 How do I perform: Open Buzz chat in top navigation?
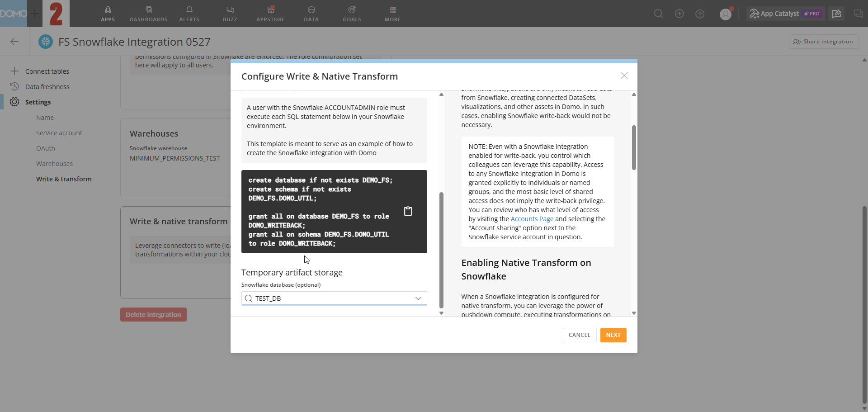[230, 14]
